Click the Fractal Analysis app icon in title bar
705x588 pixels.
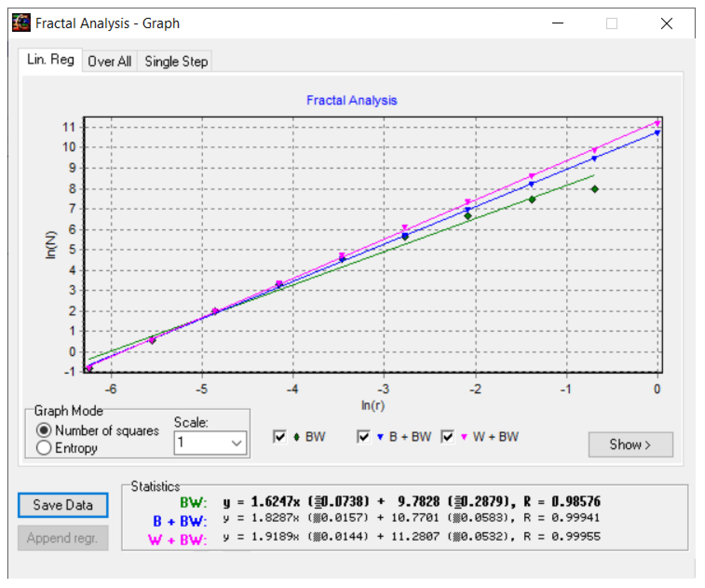pyautogui.click(x=21, y=23)
